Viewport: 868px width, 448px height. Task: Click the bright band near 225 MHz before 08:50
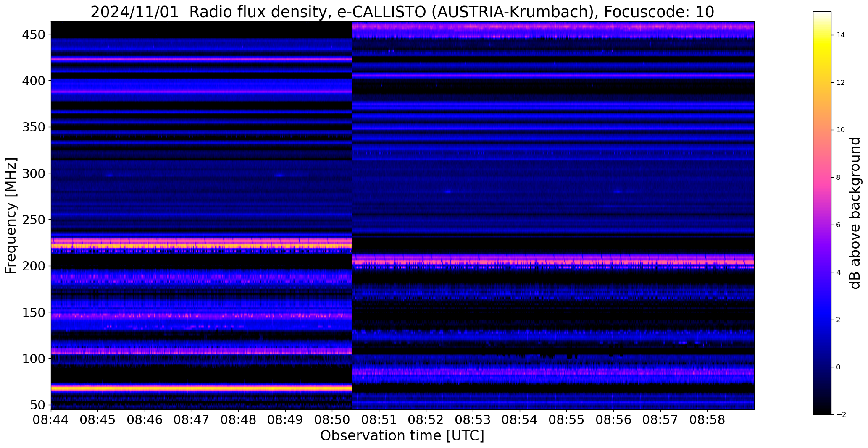click(201, 244)
